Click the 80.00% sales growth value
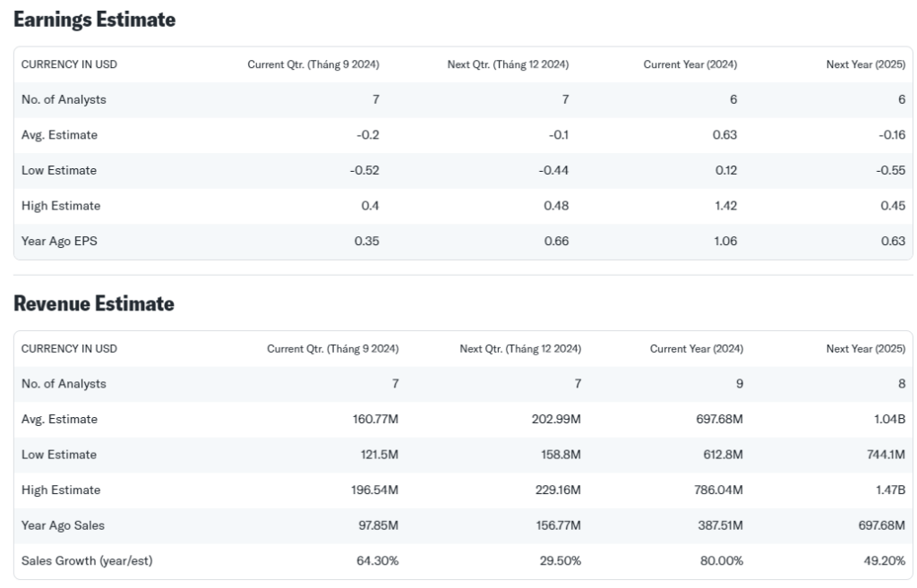This screenshot has width=917, height=588. click(x=722, y=560)
